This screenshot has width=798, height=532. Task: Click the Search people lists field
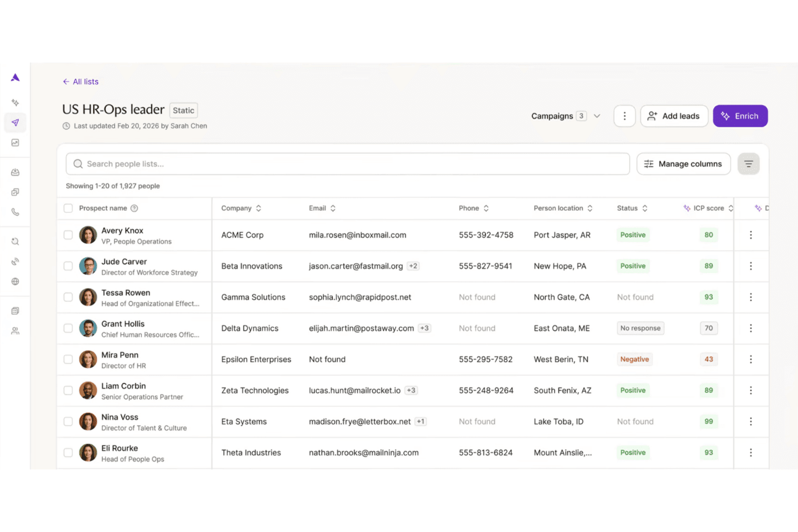click(348, 164)
